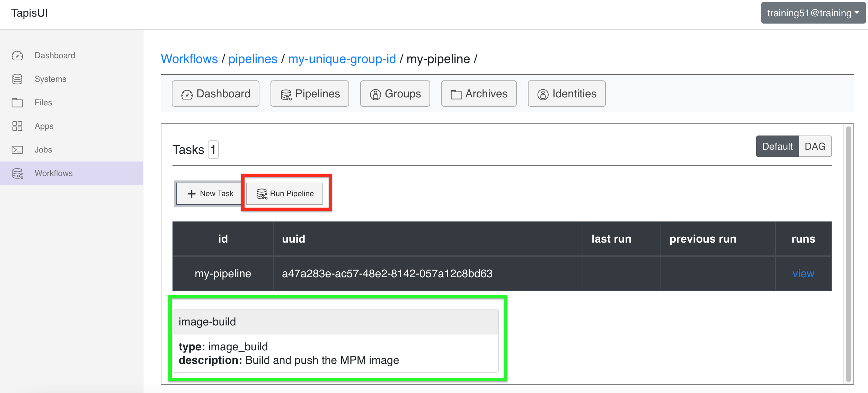Click the uuid column header
Viewport: 868px width, 393px height.
coord(428,239)
